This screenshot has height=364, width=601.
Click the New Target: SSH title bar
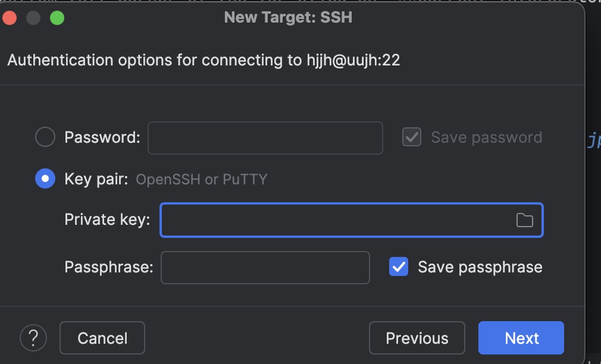pos(288,18)
